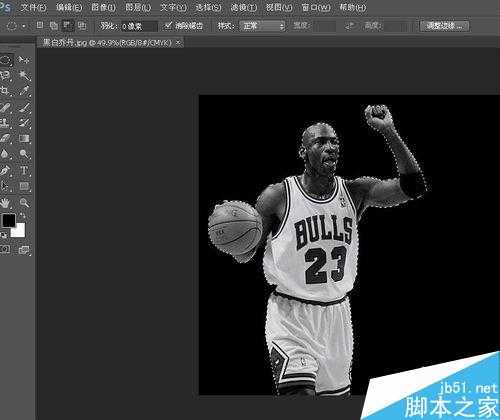The width and height of the screenshot is (500, 420).
Task: Choose Intersect with selection mode
Action: pos(82,25)
